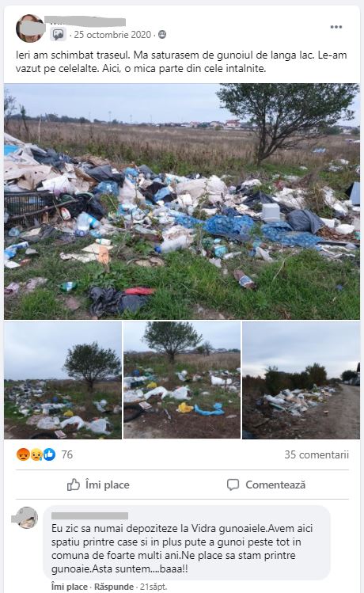
Task: Open the middle thumbnail with blue bag
Action: coord(182,380)
